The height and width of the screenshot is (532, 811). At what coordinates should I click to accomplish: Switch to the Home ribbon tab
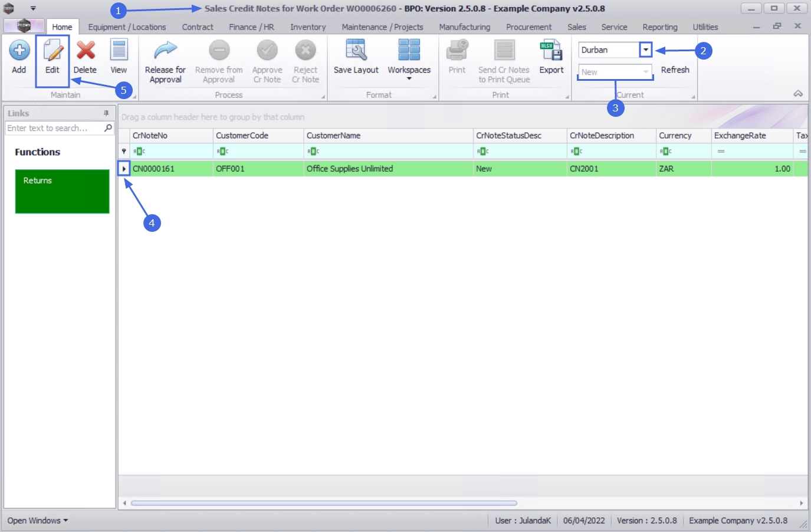tap(62, 27)
